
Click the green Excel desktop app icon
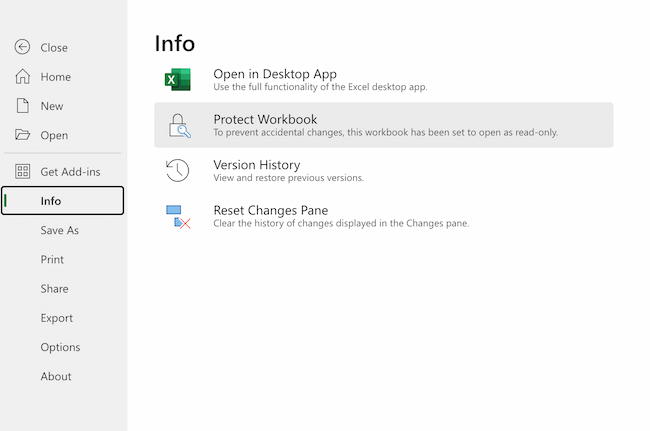coord(178,80)
